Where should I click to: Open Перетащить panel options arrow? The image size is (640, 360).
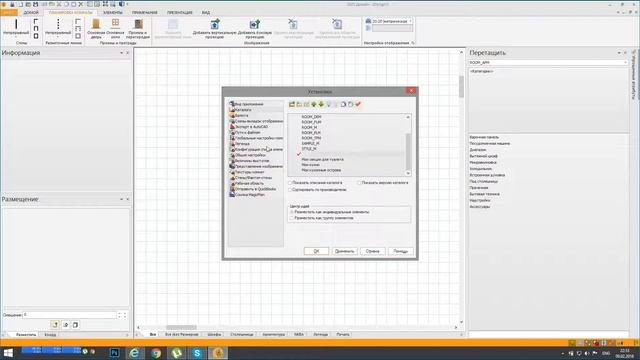[x=619, y=53]
